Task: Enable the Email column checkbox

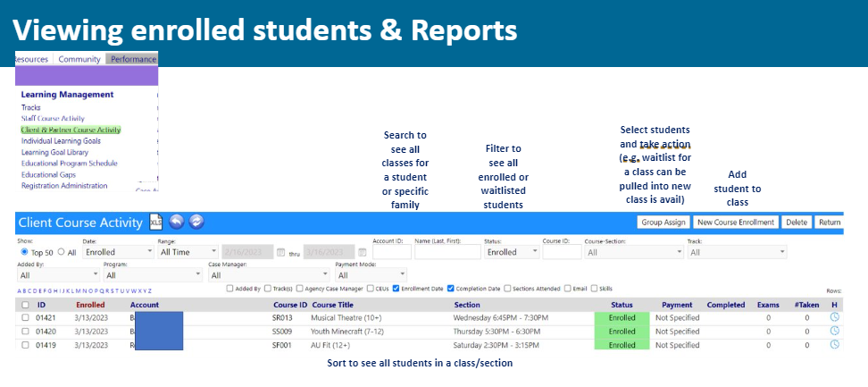Action: tap(568, 289)
